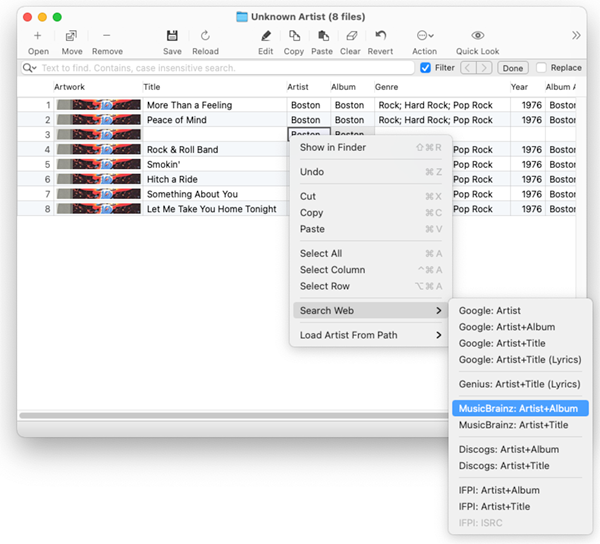Sort by the Year column header
Image resolution: width=600 pixels, height=544 pixels.
527,87
